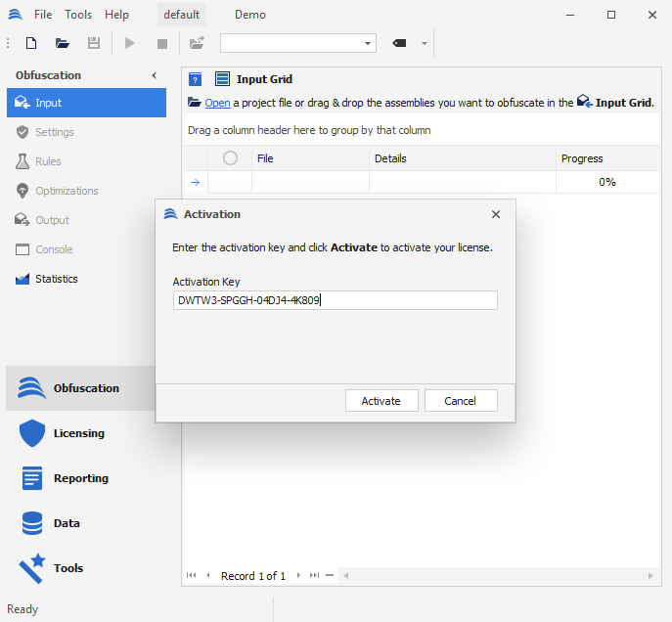Viewport: 672px width, 622px height.
Task: Open the Tools section in sidebar
Action: [x=68, y=568]
